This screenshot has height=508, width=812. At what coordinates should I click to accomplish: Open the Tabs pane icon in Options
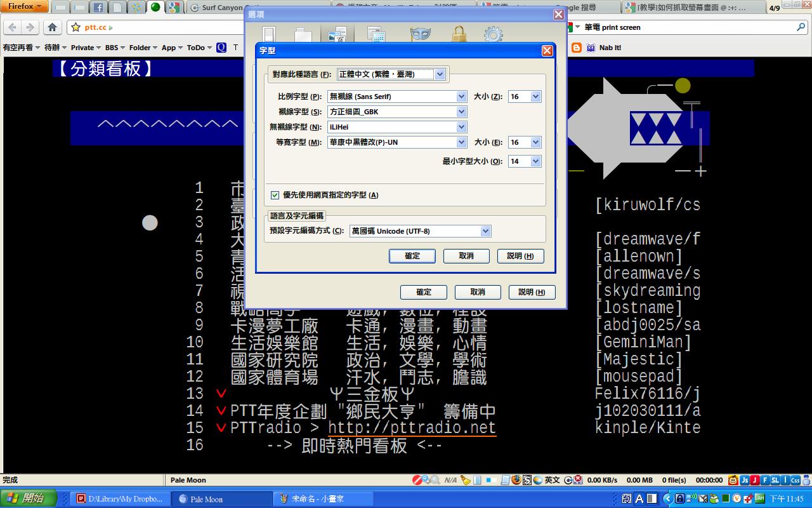point(303,35)
